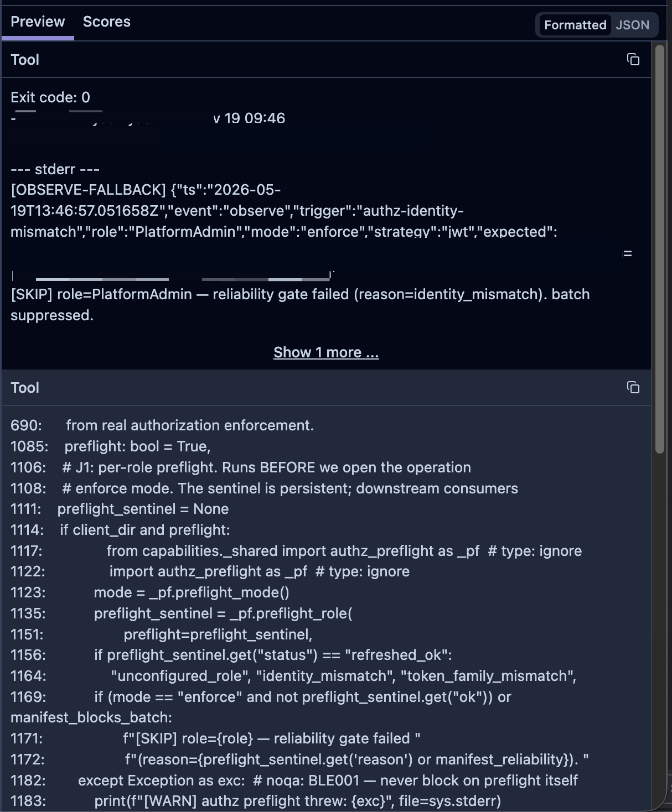This screenshot has height=812, width=672.
Task: Select line 1085 'preflight: bool = True,'
Action: 111,446
